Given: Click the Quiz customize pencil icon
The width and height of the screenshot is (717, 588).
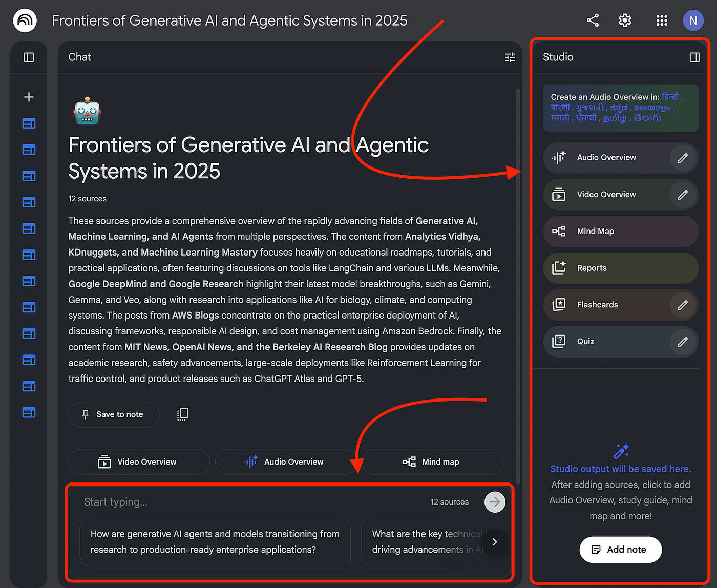Looking at the screenshot, I should pyautogui.click(x=683, y=342).
